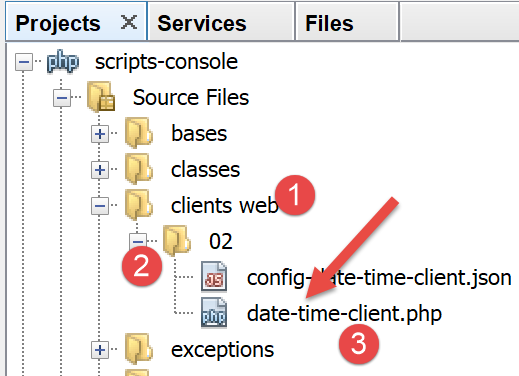Viewport: 519px width, 376px height.
Task: Click the bases folder icon
Action: [x=139, y=133]
